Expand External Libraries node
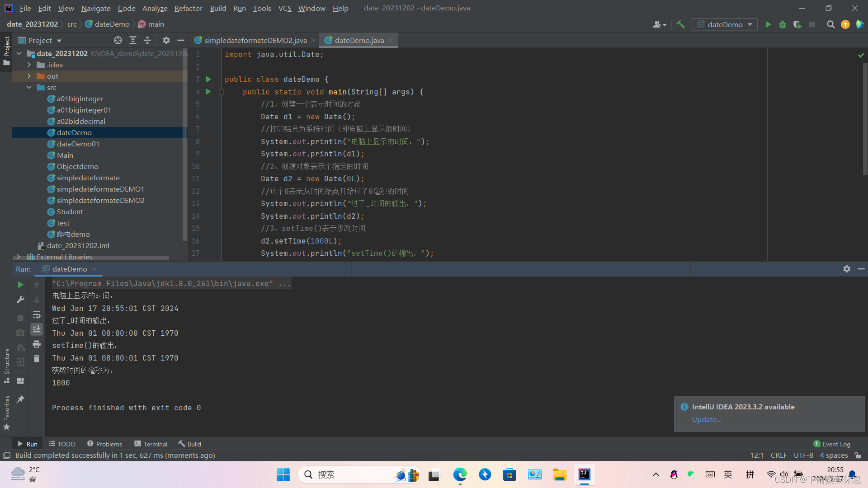 19,257
